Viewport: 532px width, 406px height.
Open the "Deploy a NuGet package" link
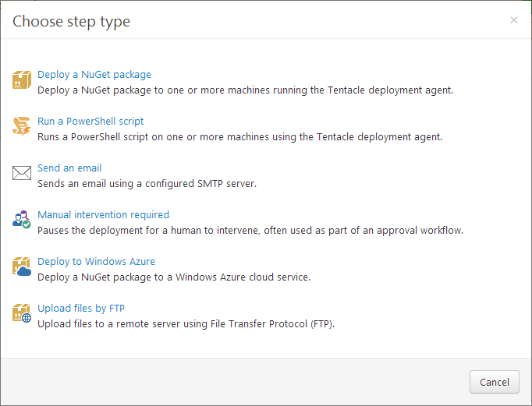point(94,75)
